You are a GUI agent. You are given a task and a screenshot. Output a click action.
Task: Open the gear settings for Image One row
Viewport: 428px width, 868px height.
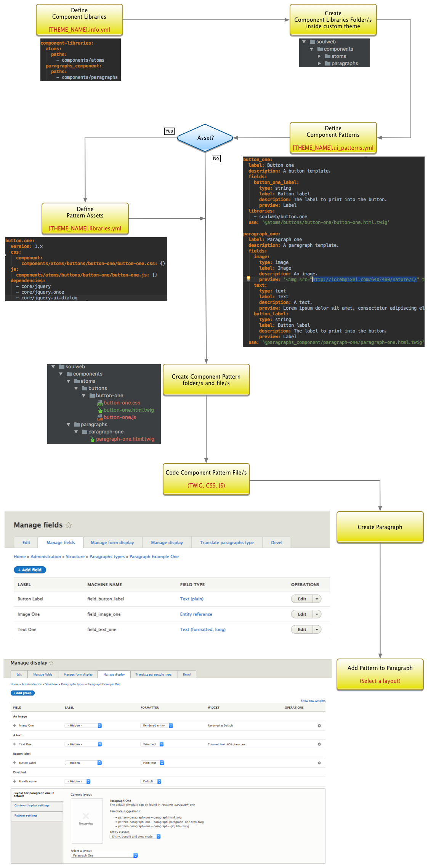point(319,726)
